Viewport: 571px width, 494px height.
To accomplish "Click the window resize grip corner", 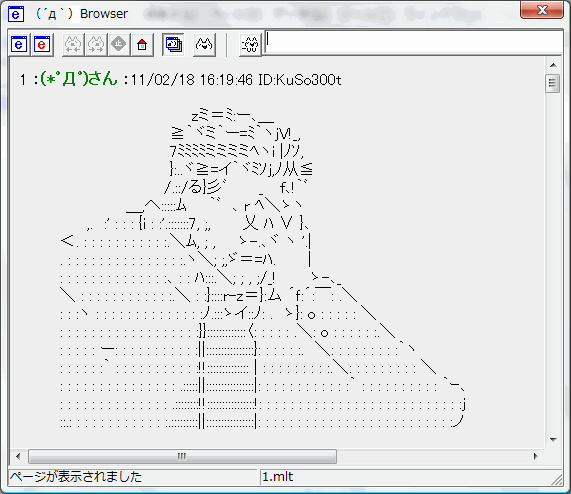I will pos(557,479).
